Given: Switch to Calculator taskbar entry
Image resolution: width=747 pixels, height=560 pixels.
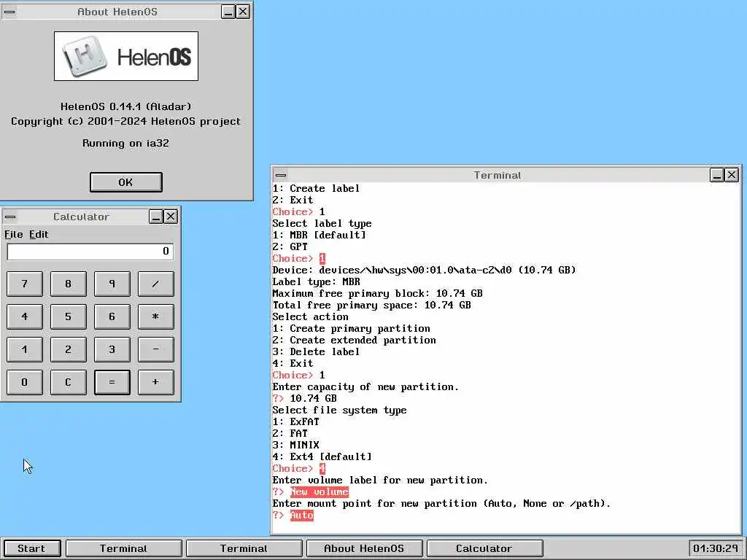Looking at the screenshot, I should [x=484, y=548].
